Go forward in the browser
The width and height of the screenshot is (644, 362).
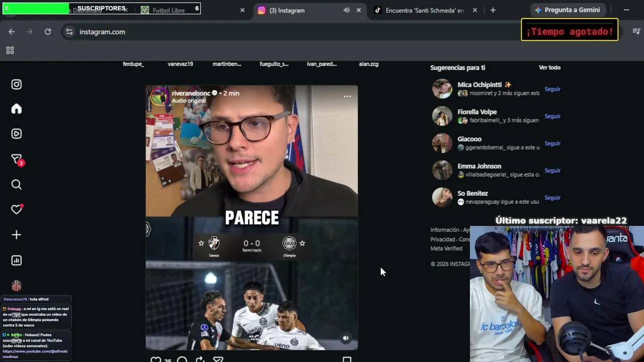pyautogui.click(x=30, y=32)
